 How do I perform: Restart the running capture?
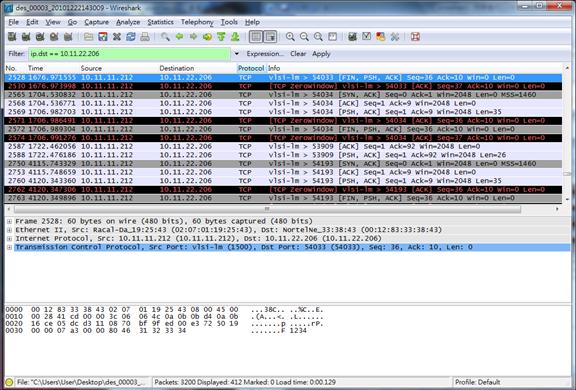pyautogui.click(x=68, y=37)
